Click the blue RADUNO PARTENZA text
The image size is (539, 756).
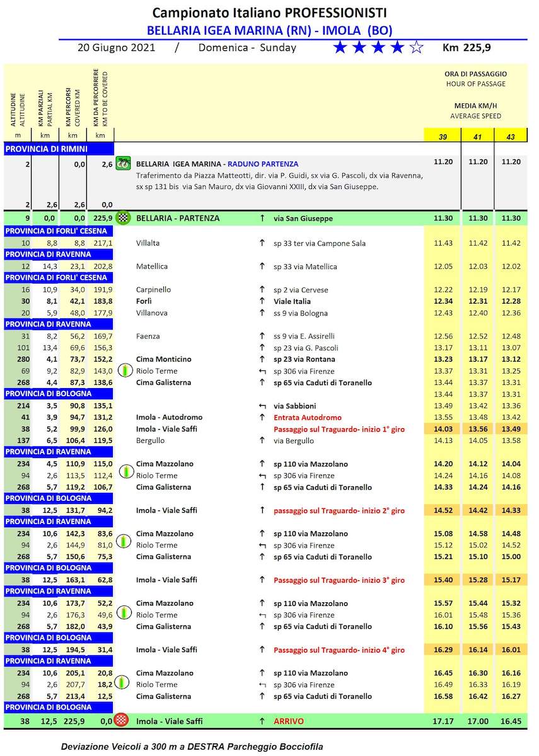[x=263, y=164]
